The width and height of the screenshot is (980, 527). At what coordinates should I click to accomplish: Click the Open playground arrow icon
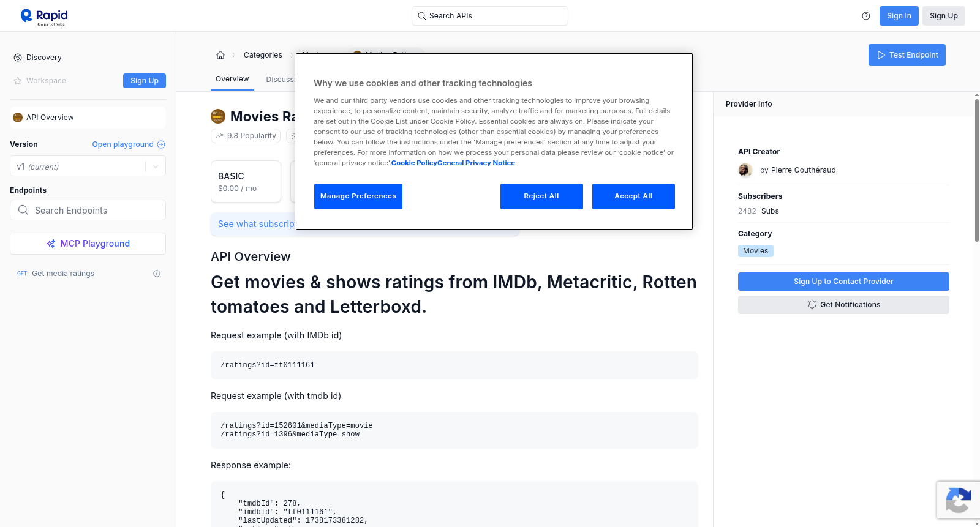click(161, 144)
